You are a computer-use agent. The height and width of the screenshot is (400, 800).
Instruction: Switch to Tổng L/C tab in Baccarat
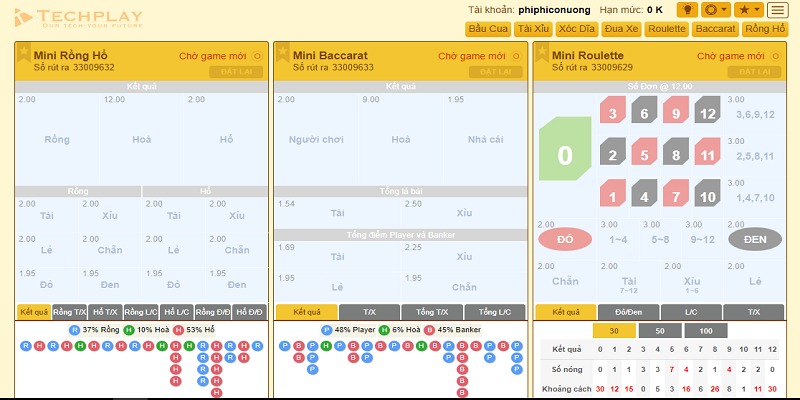(494, 312)
